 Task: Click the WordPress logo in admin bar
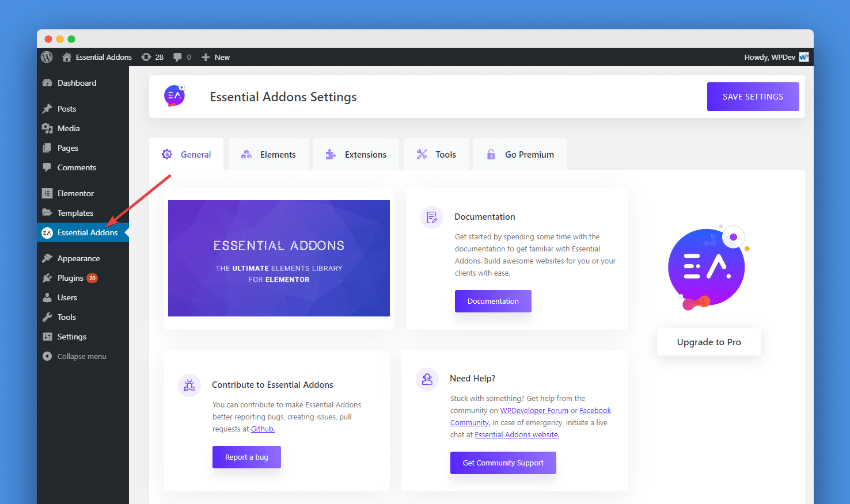[x=47, y=57]
